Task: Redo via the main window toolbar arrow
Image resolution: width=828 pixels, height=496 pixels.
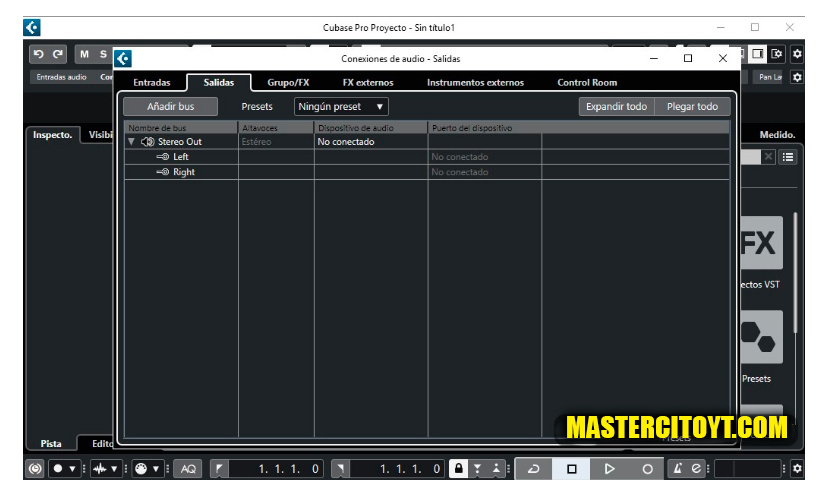Action: 58,54
